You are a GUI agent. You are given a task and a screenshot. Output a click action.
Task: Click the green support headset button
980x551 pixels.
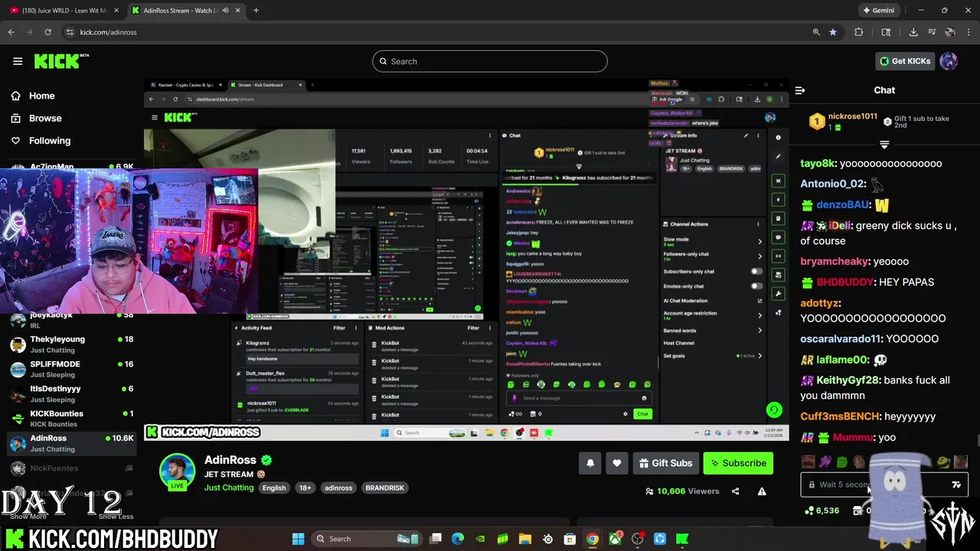774,410
